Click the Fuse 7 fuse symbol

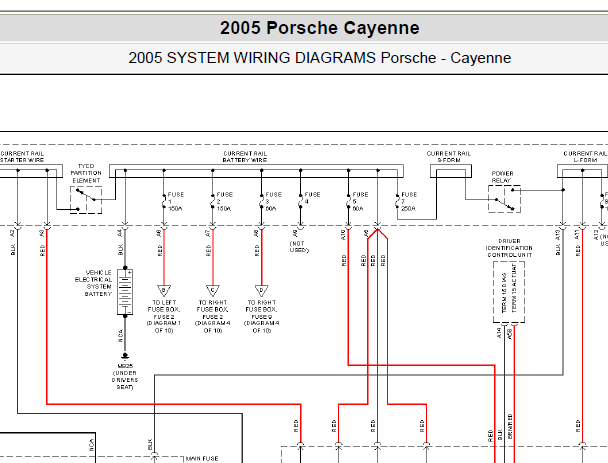pos(397,202)
